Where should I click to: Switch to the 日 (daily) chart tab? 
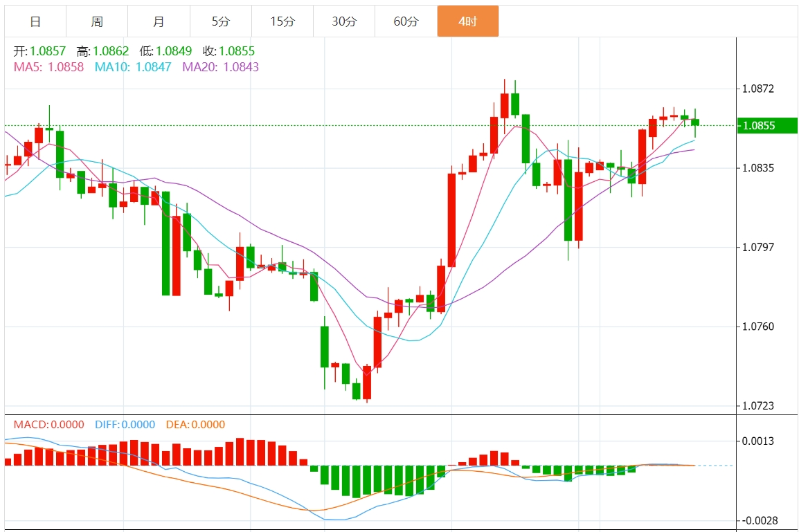(x=35, y=21)
